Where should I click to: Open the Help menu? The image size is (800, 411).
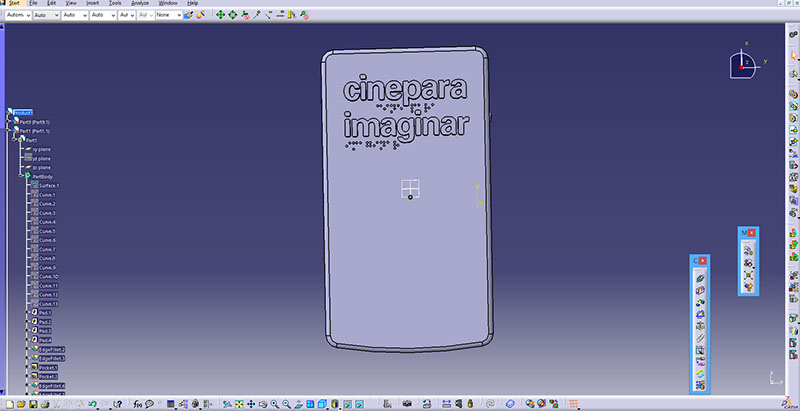192,3
